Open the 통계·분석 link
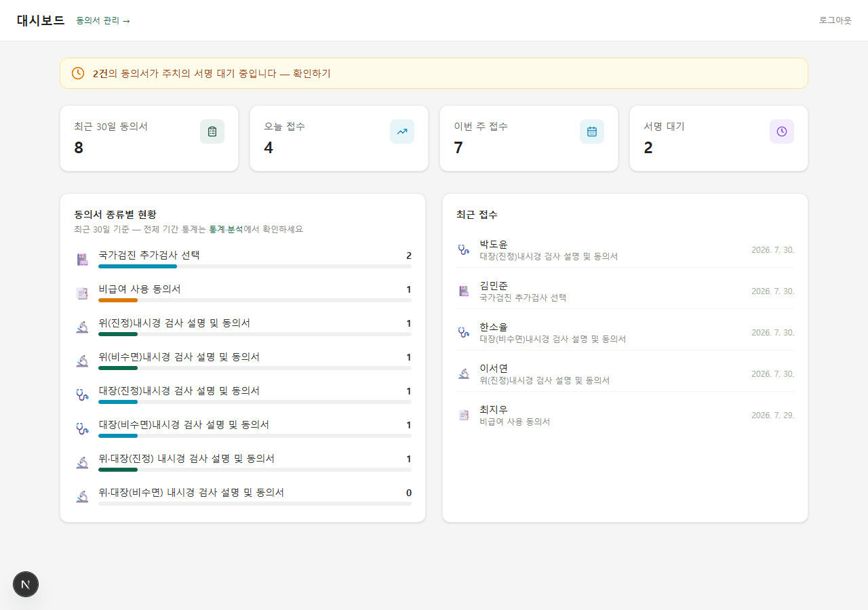868x610 pixels. click(x=226, y=229)
